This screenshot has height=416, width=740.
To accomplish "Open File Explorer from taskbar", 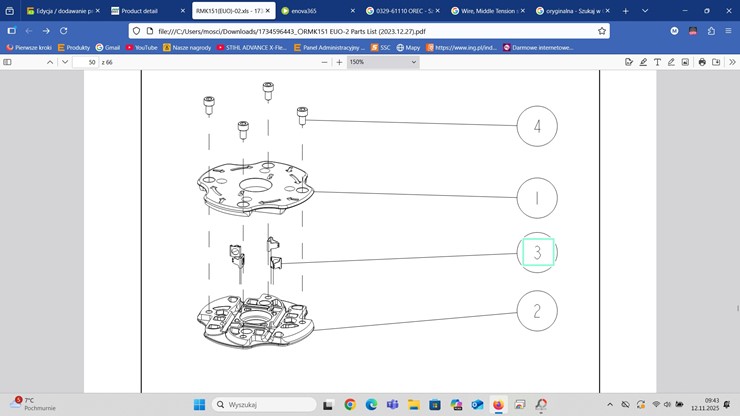I will (414, 405).
